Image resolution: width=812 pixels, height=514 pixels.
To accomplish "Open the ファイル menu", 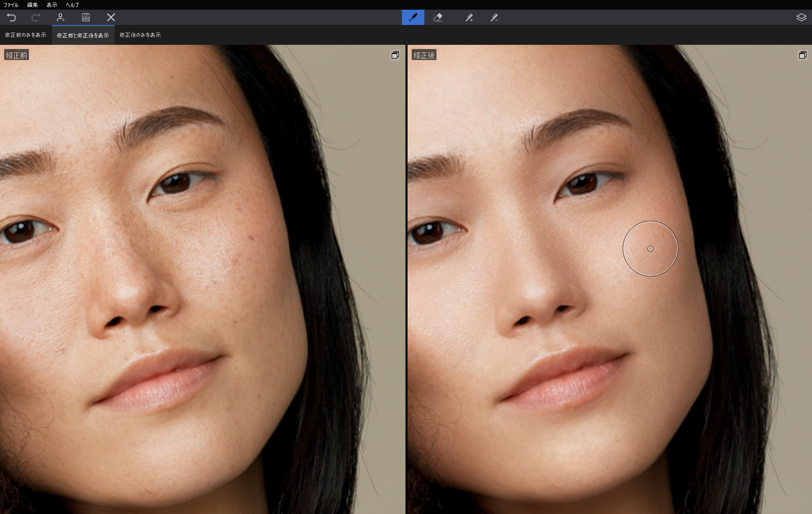I will [11, 5].
